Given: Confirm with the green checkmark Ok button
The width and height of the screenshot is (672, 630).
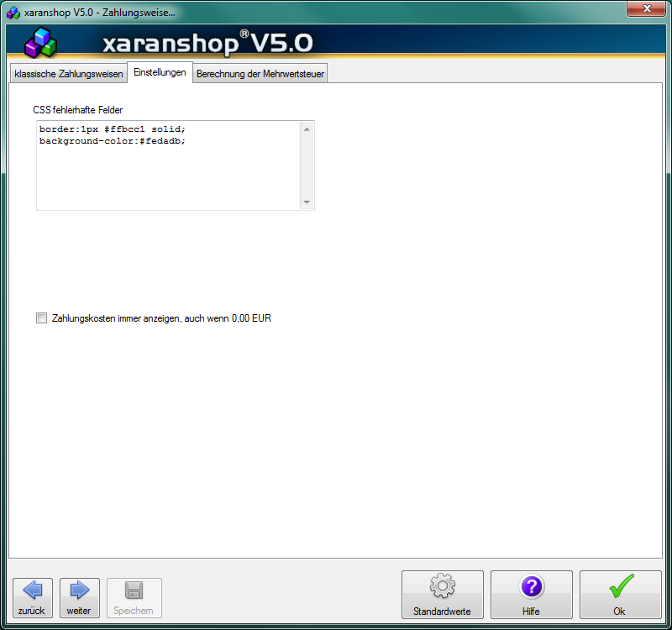Looking at the screenshot, I should click(621, 595).
